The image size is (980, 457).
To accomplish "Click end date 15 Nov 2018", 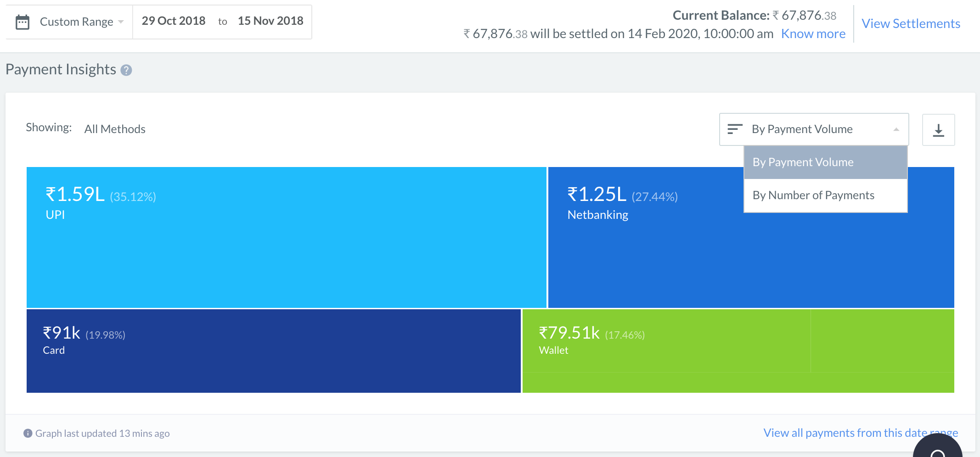I will tap(270, 21).
